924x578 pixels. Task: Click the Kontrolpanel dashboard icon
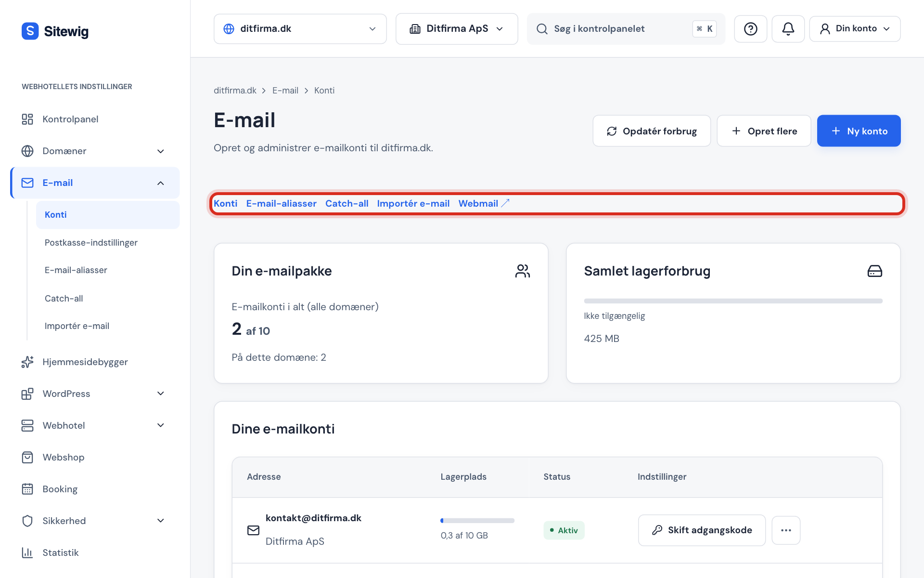coord(27,119)
